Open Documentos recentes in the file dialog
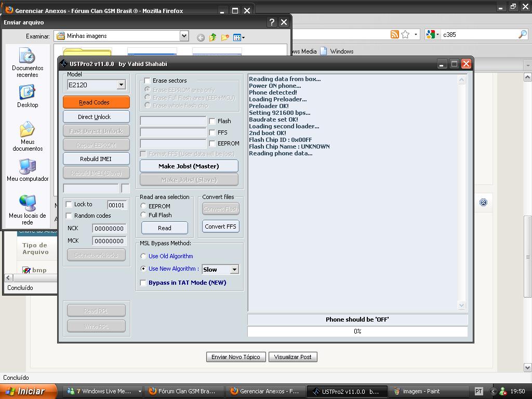 (28, 63)
